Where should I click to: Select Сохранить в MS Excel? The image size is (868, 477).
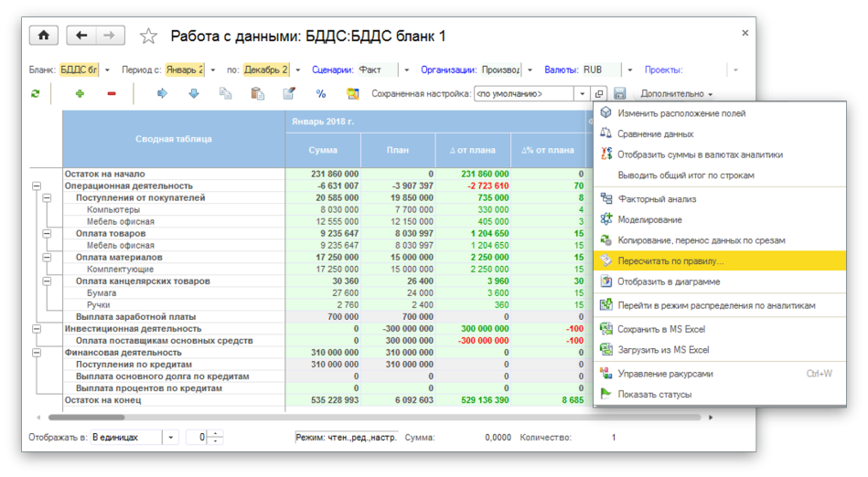pos(720,329)
